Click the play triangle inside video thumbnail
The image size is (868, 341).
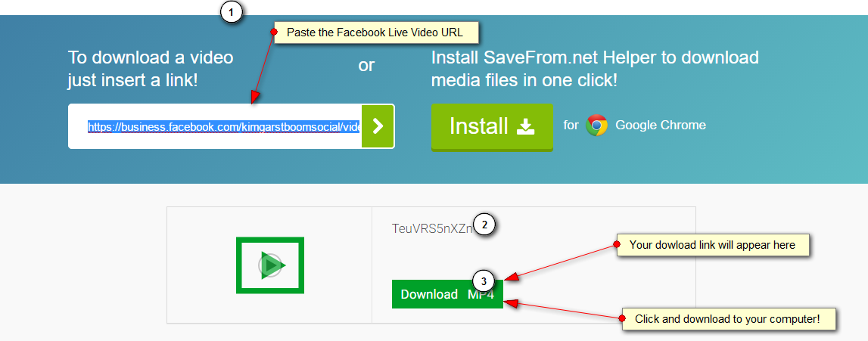272,265
